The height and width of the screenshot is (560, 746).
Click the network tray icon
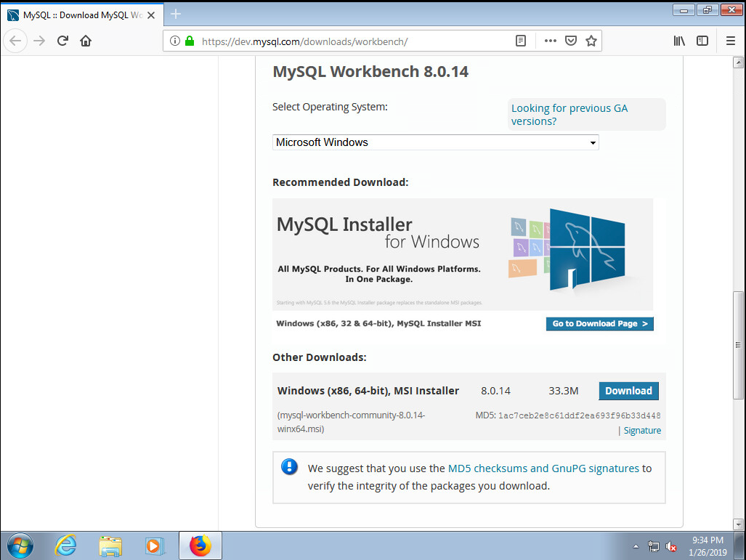(x=653, y=547)
